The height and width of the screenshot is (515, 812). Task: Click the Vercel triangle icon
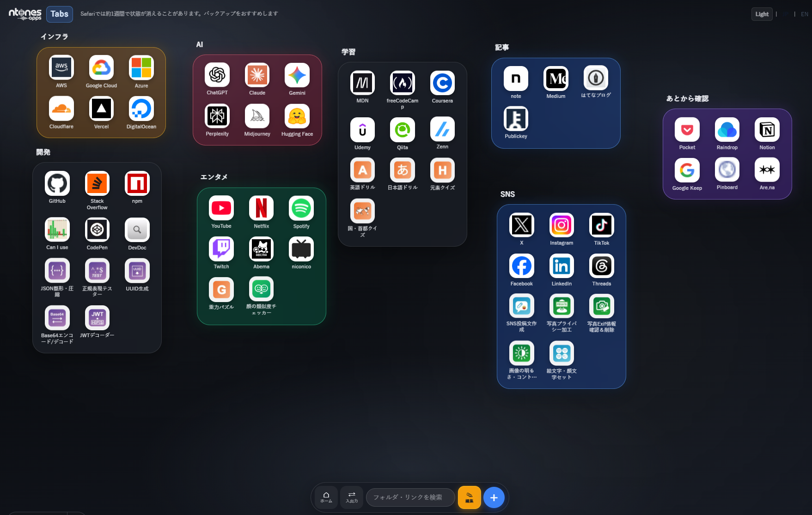[101, 109]
